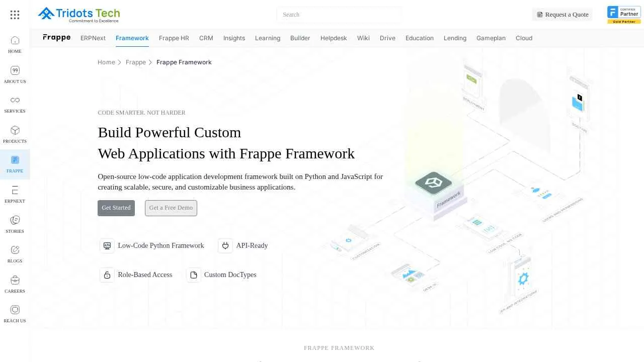Click the API-Ready plug icon

click(225, 246)
